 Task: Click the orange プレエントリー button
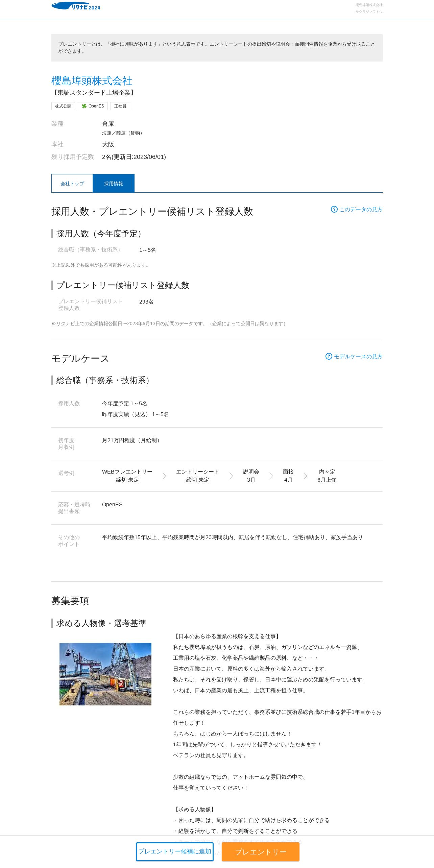pyautogui.click(x=261, y=852)
